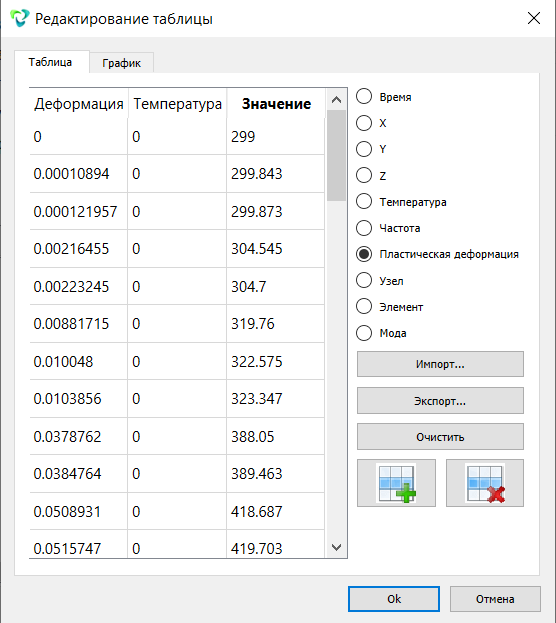Select the Мода radio button

(364, 333)
